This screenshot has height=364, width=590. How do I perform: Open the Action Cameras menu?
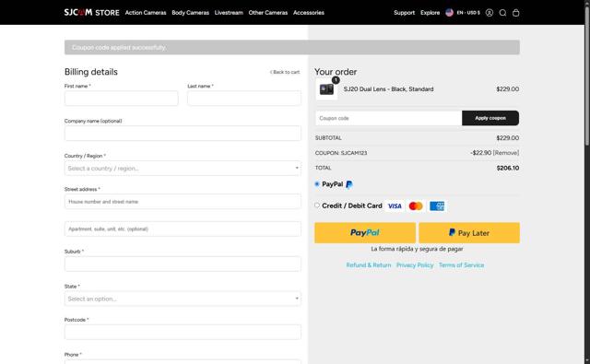[x=146, y=12]
